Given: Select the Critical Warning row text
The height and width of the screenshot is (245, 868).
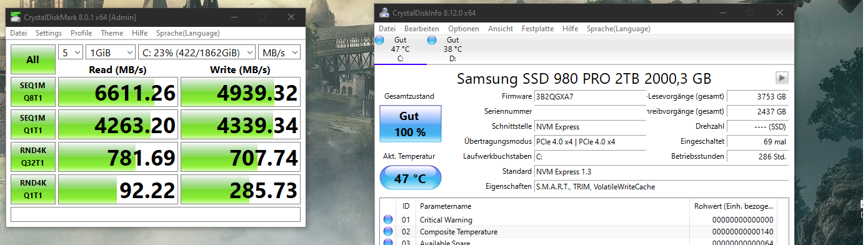Looking at the screenshot, I should coord(446,219).
